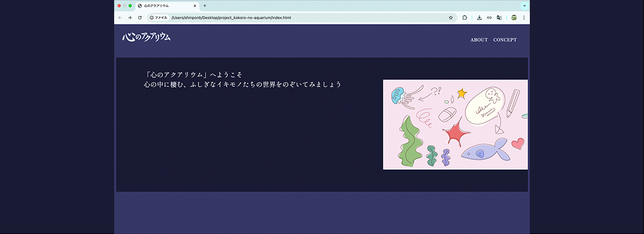Open the CONCEPT navigation link
Screen dimensions: 644x234
click(505, 40)
